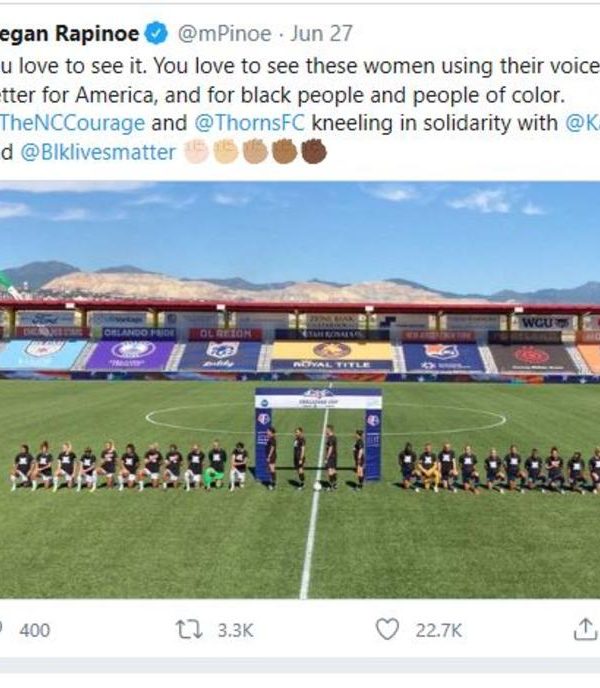Click the medium skin tone fist emoji
The image size is (600, 688).
click(x=256, y=151)
